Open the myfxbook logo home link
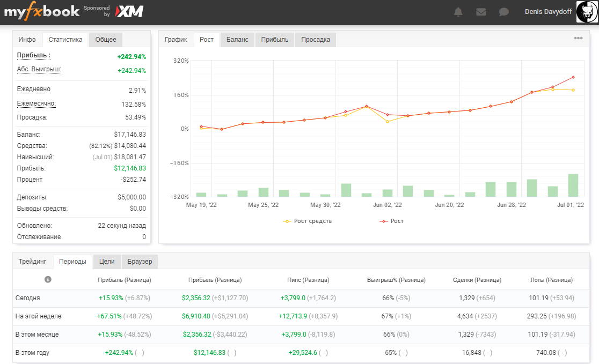 coord(42,12)
